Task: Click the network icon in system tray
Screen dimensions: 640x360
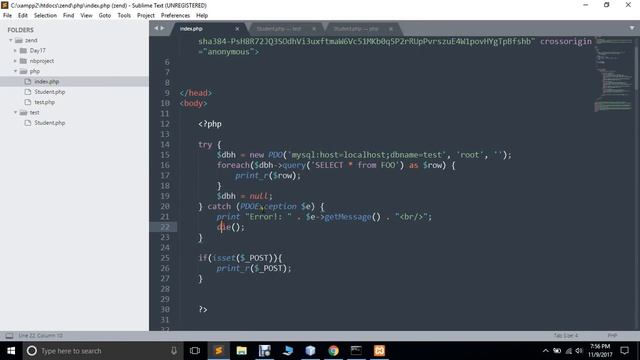Action: pos(569,351)
